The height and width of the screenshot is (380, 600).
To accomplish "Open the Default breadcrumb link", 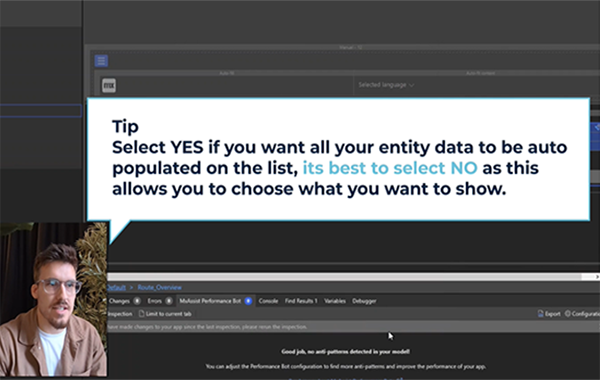I will coord(117,287).
